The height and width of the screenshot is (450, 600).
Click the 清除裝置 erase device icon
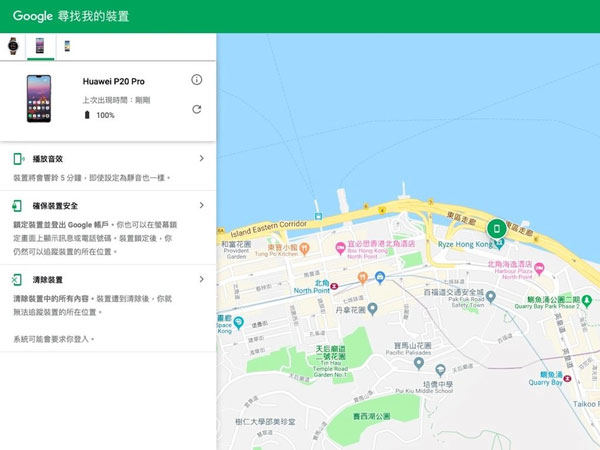17,280
